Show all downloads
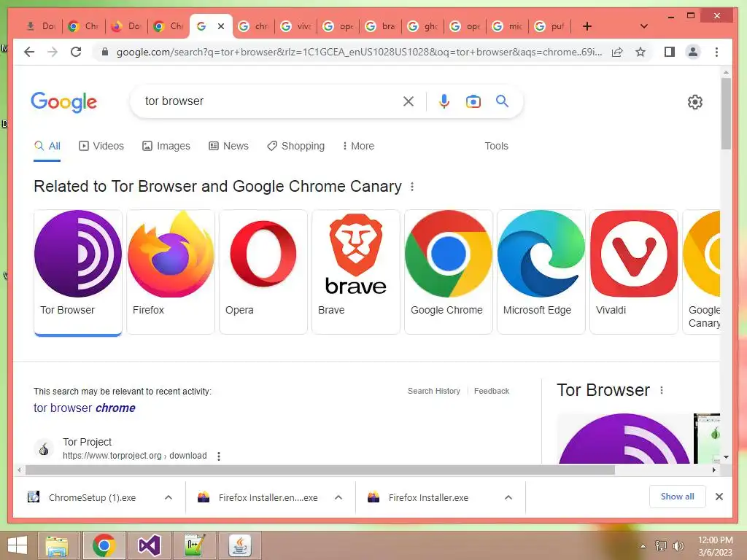The image size is (747, 560). pyautogui.click(x=678, y=497)
